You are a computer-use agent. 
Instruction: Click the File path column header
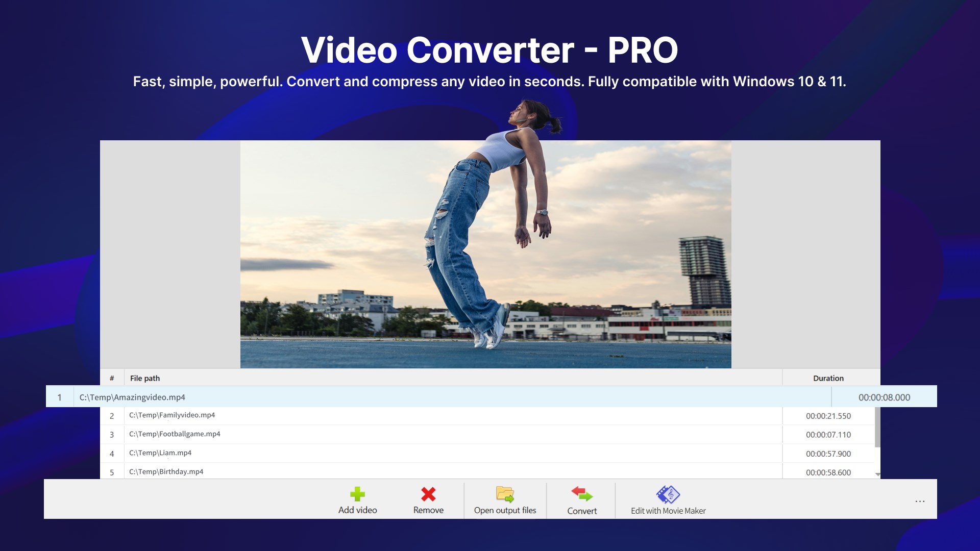coord(453,378)
